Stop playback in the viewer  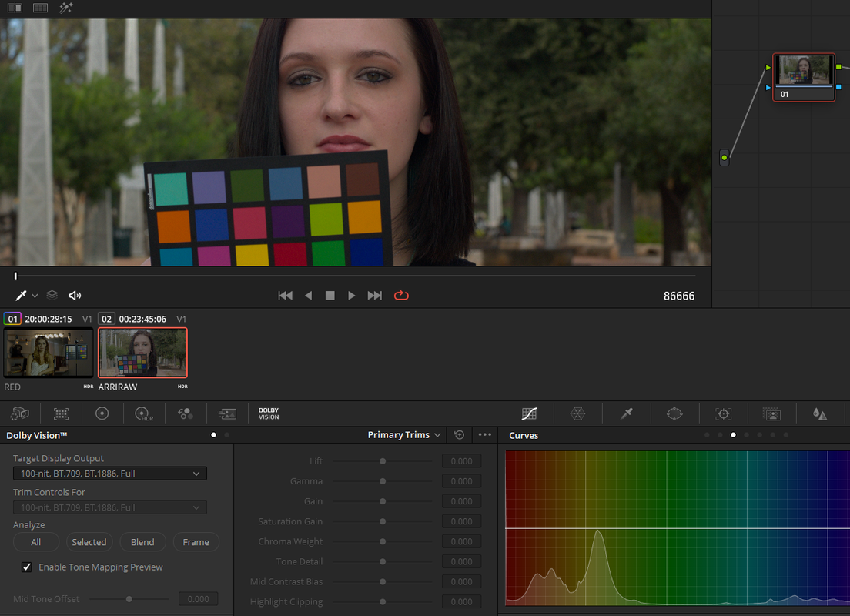click(x=330, y=295)
